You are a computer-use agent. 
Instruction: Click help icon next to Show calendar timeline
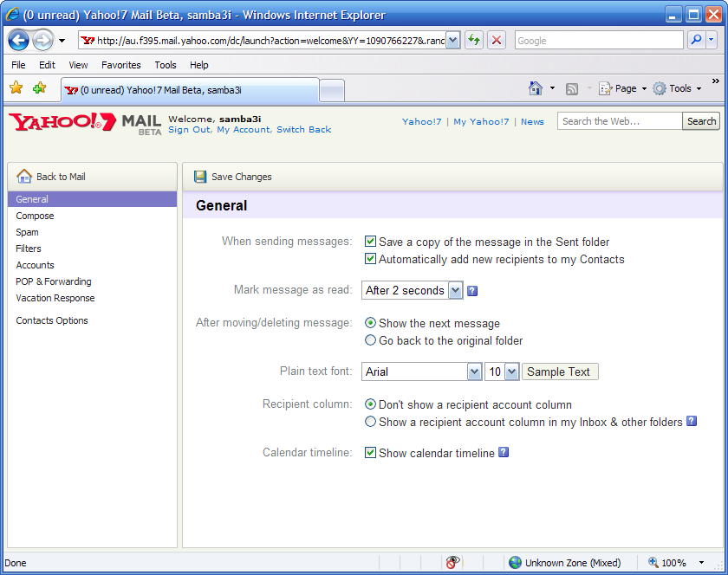pyautogui.click(x=504, y=452)
